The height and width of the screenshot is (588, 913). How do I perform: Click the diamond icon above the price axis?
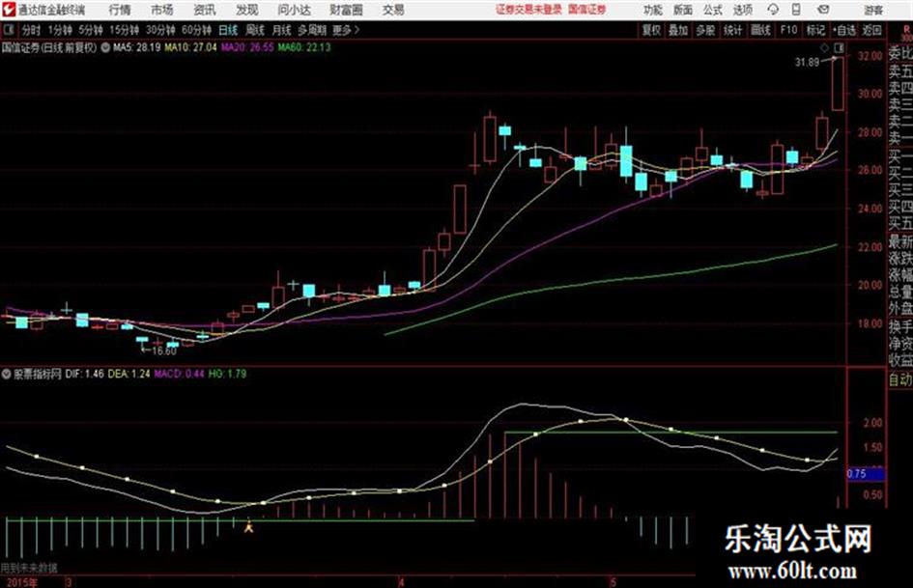[824, 47]
